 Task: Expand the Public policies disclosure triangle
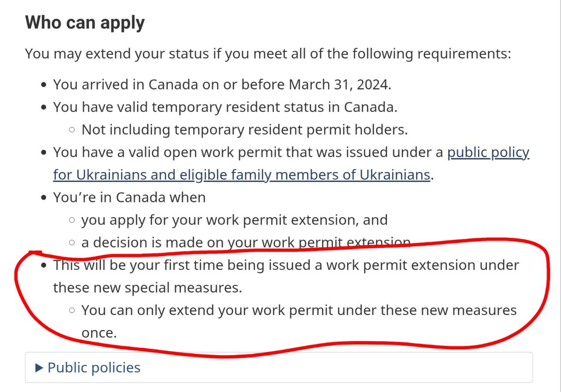point(39,368)
